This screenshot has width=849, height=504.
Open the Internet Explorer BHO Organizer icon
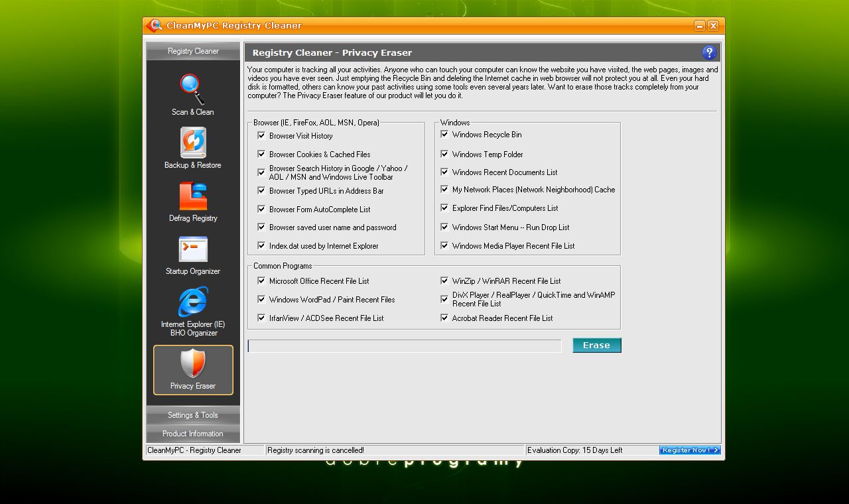193,302
